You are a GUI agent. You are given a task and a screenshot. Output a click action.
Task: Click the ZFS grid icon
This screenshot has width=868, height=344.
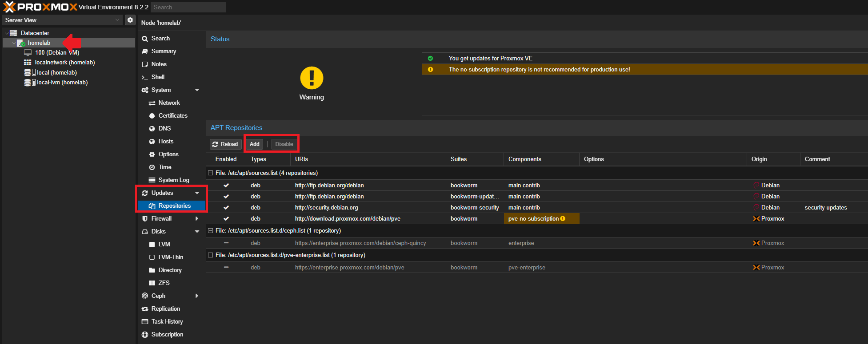(152, 283)
